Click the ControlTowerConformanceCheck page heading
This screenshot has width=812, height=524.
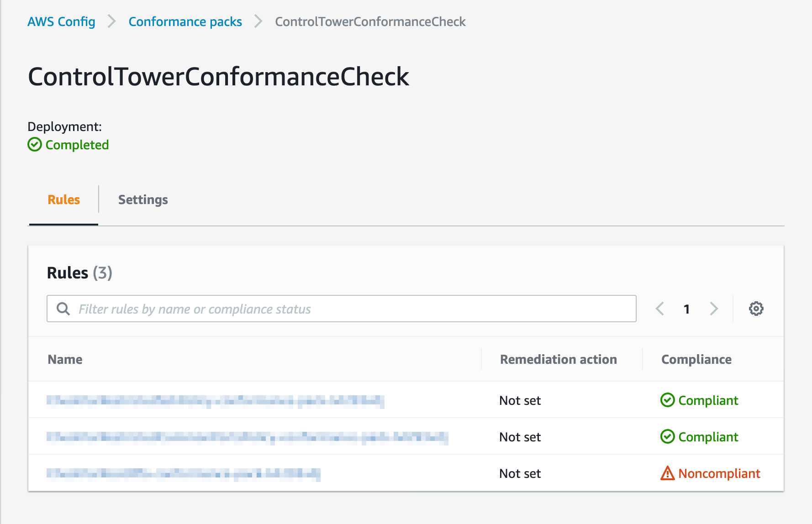pos(218,76)
